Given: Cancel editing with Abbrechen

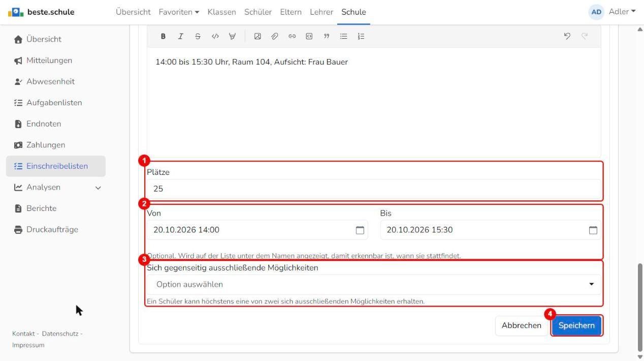Looking at the screenshot, I should (522, 325).
